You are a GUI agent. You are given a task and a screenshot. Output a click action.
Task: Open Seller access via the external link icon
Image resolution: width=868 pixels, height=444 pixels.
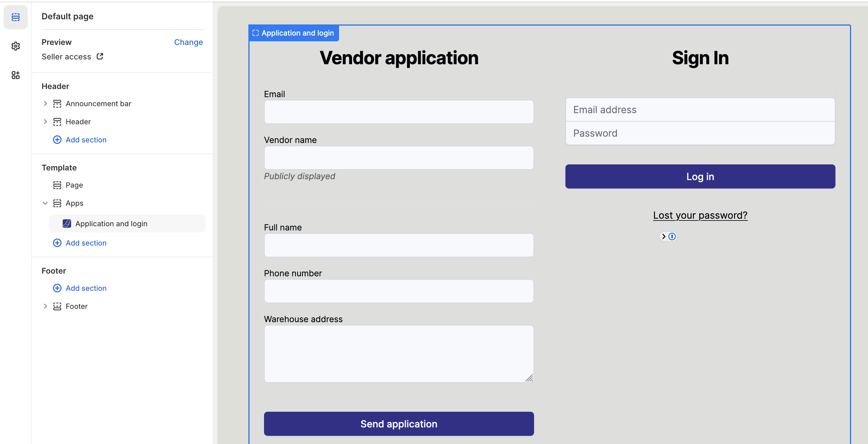click(99, 56)
